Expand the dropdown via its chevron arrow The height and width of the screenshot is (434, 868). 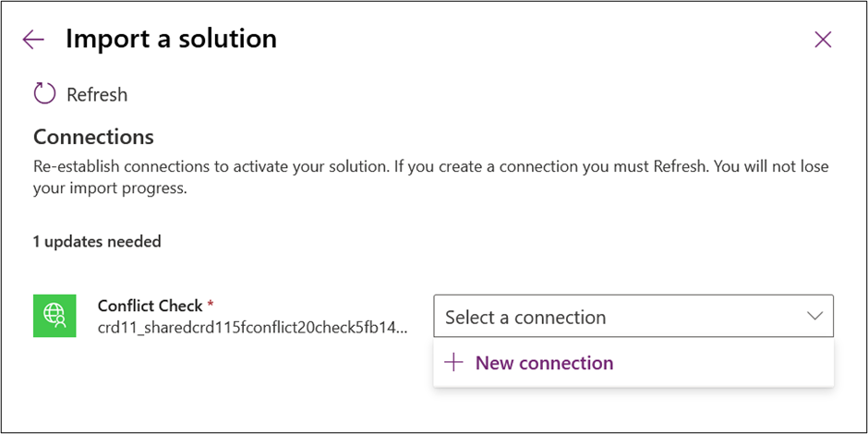click(x=814, y=316)
